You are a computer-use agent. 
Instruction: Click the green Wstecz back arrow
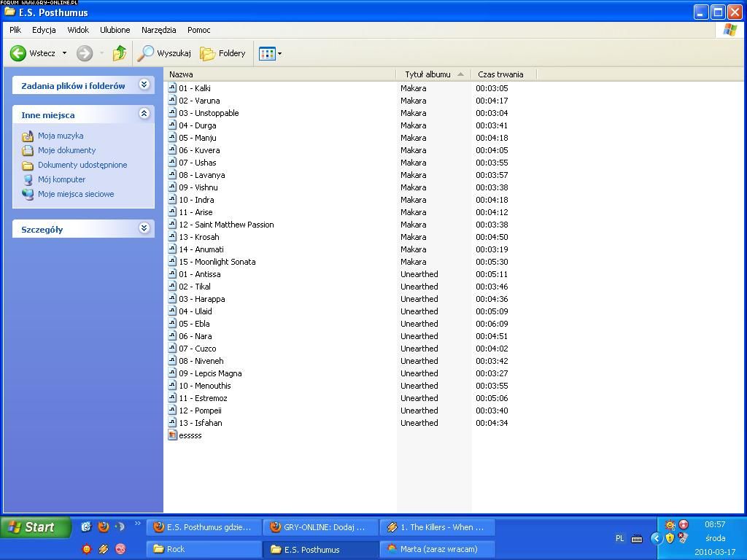pyautogui.click(x=18, y=53)
